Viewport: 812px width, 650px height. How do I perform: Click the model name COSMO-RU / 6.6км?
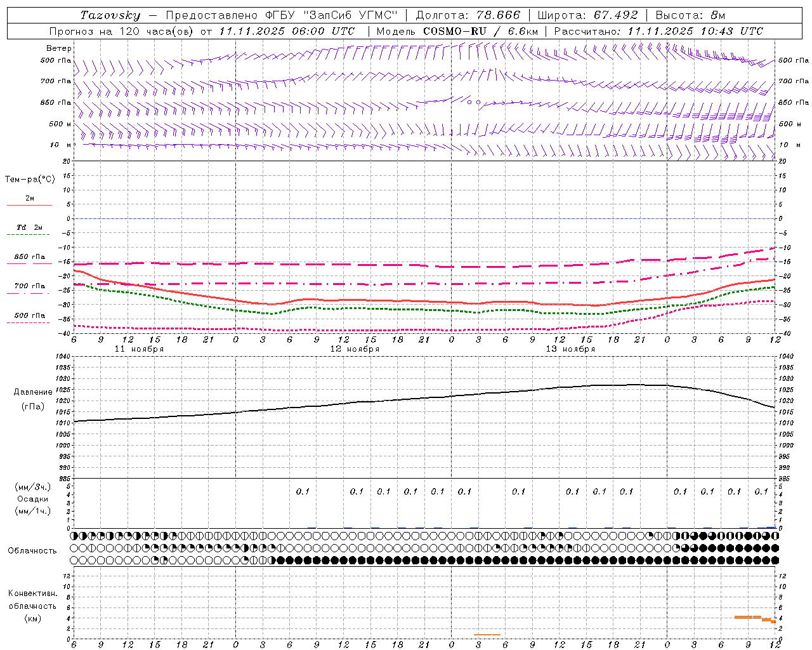(x=481, y=31)
